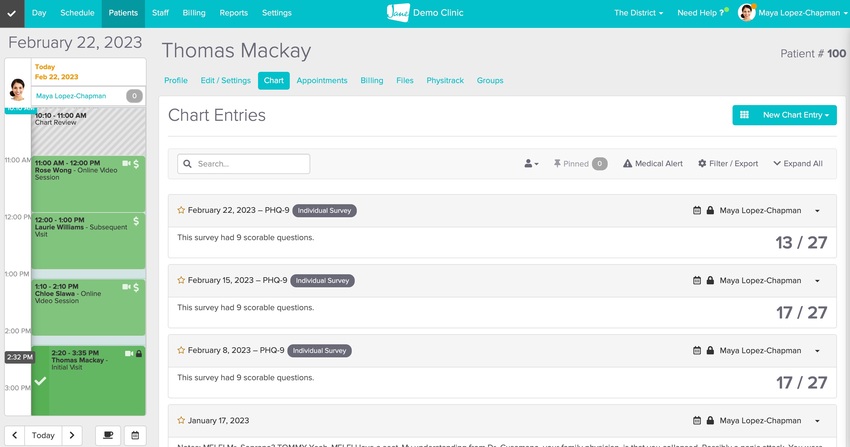The width and height of the screenshot is (850, 447).
Task: Open the New Chart Entry dropdown
Action: (795, 115)
